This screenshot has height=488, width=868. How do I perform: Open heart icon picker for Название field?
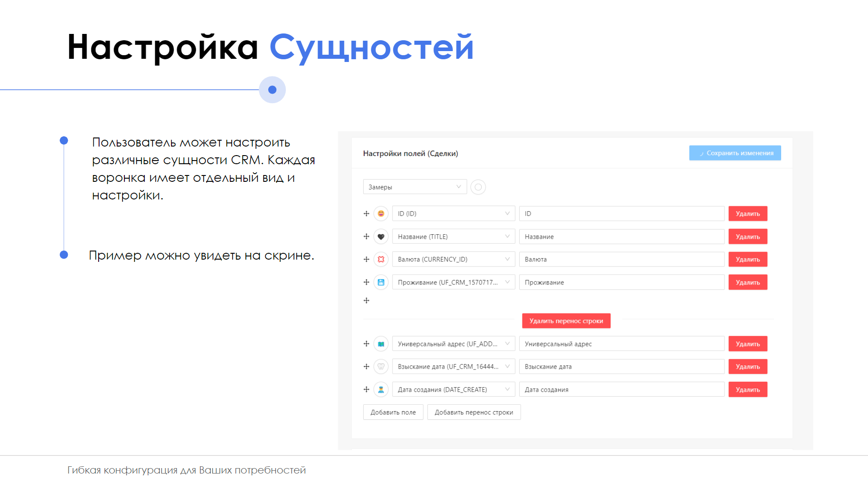(x=381, y=237)
